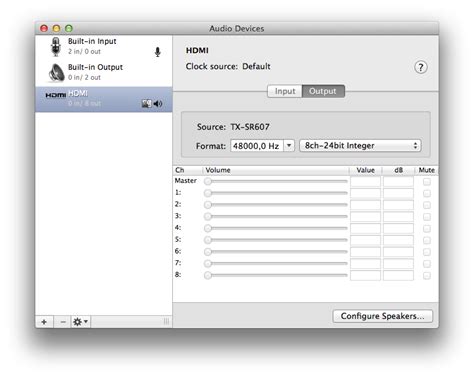This screenshot has height=377, width=474.
Task: Select HDMI device name in sidebar
Action: (78, 93)
